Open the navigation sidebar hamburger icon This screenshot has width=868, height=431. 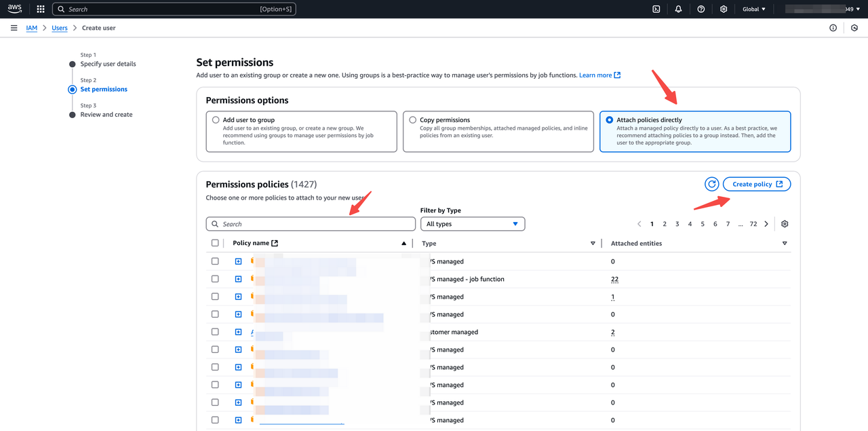[x=14, y=28]
